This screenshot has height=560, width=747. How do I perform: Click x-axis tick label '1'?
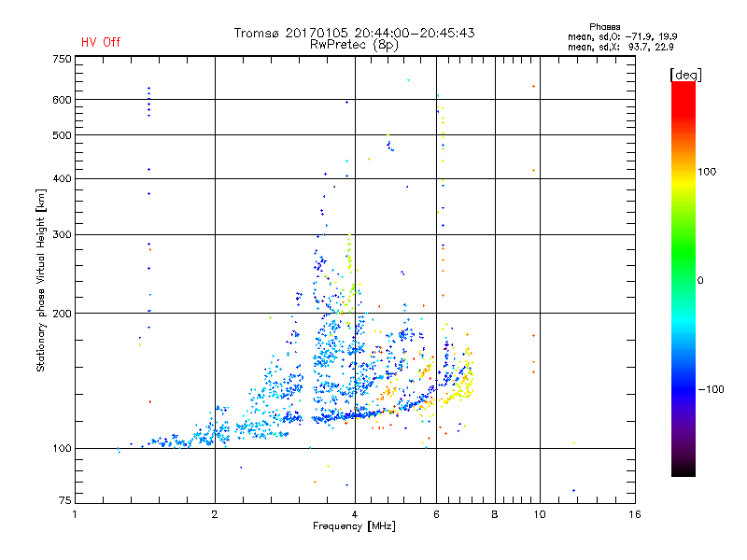tap(75, 514)
